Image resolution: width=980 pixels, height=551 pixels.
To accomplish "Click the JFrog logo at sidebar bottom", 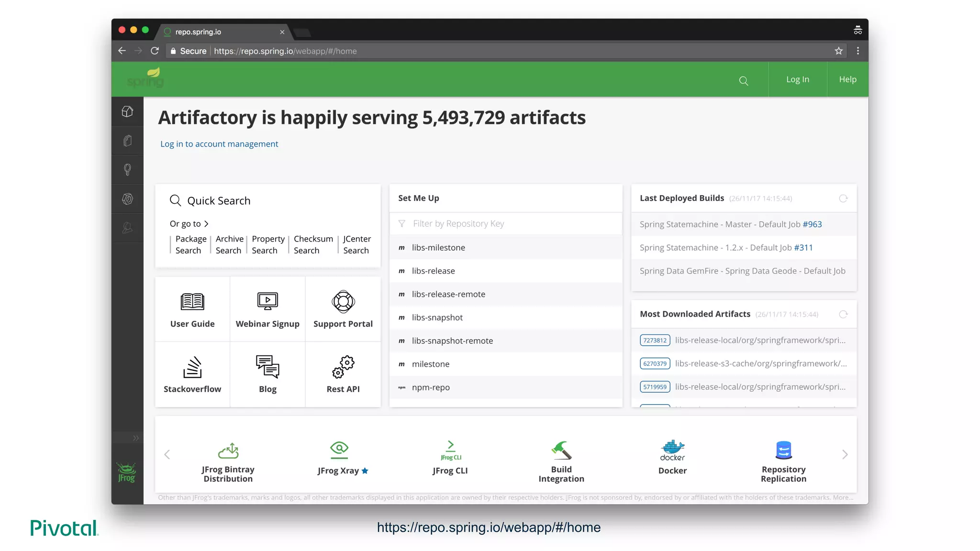I will click(127, 473).
